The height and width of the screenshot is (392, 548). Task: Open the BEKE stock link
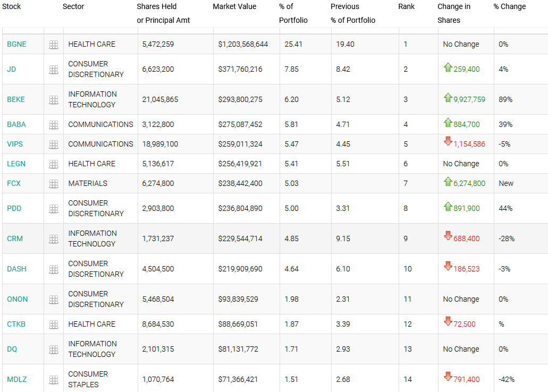pyautogui.click(x=16, y=99)
